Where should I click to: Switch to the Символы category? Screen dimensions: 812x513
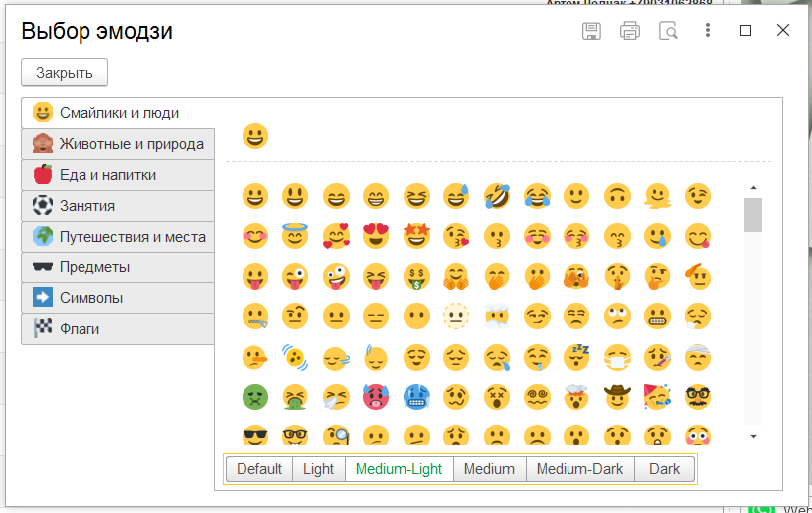point(117,298)
